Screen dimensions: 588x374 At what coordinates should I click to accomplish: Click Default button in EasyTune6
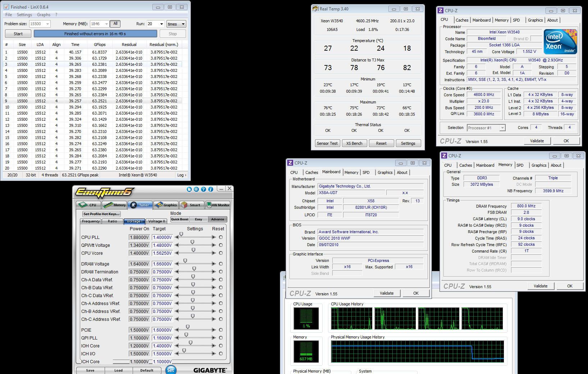click(147, 370)
